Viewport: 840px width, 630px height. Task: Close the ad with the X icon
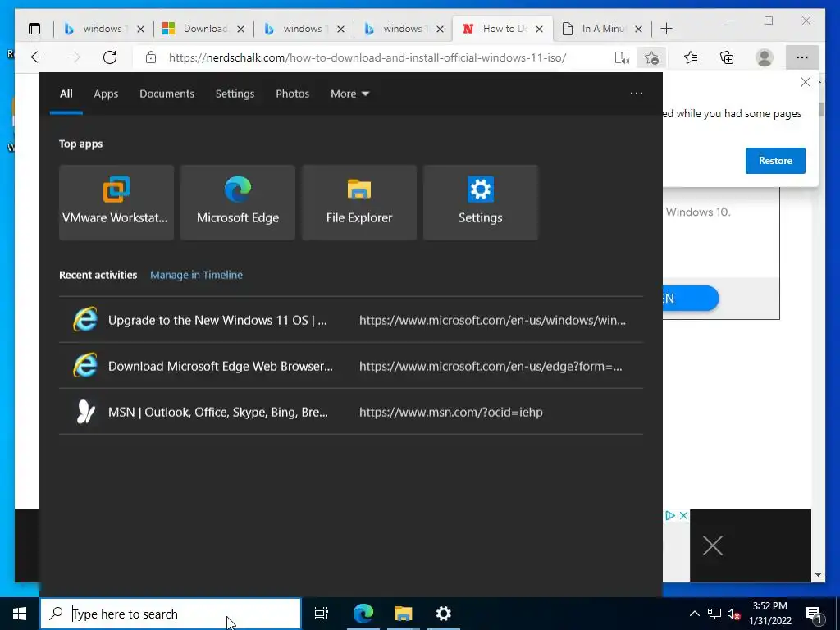click(683, 515)
